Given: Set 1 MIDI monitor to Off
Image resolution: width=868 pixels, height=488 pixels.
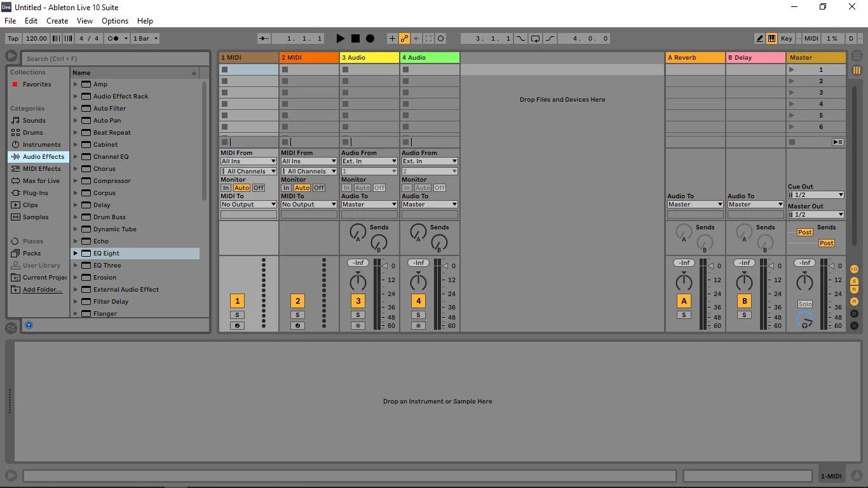Looking at the screenshot, I should click(258, 188).
